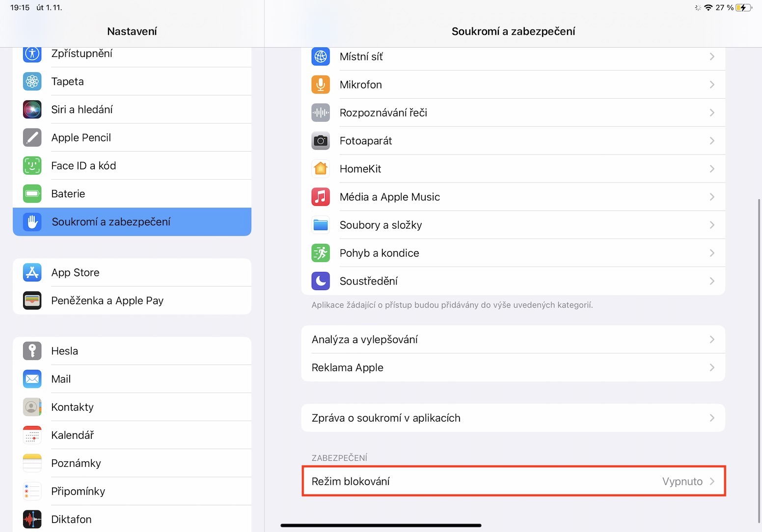This screenshot has height=532, width=762.
Task: Tap the Soustředění moon icon
Action: pos(321,281)
